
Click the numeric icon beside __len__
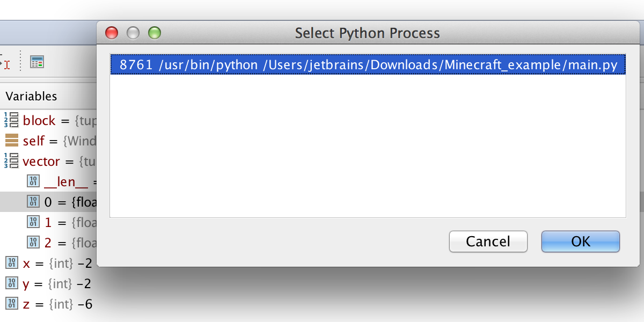pos(33,181)
